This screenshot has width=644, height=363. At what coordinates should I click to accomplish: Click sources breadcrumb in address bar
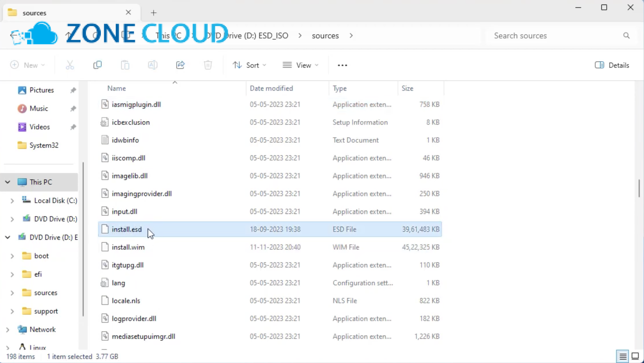(325, 36)
